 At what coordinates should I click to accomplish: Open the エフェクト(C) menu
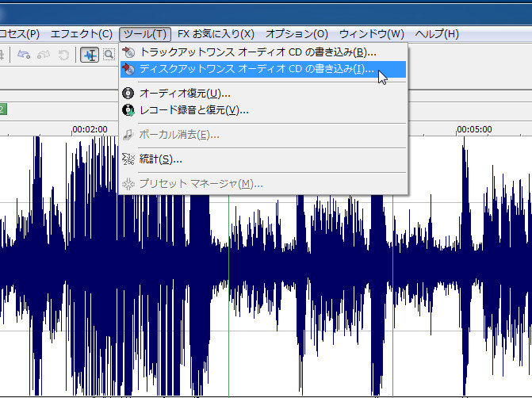(82, 34)
